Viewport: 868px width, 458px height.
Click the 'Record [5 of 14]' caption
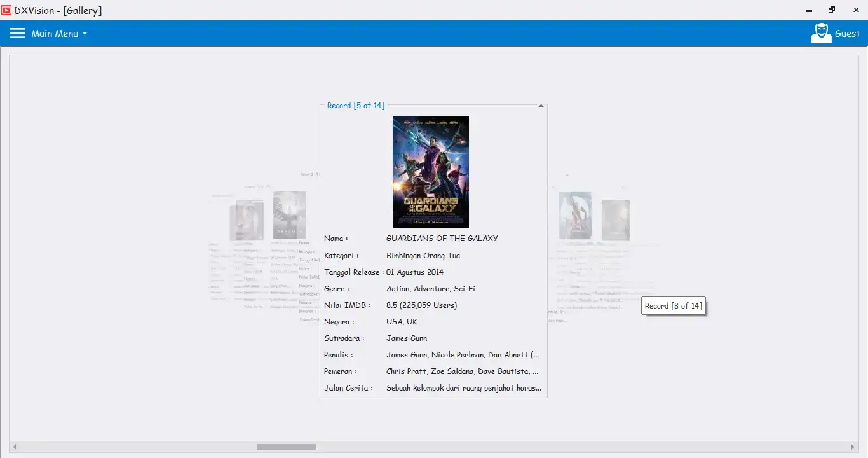click(356, 106)
